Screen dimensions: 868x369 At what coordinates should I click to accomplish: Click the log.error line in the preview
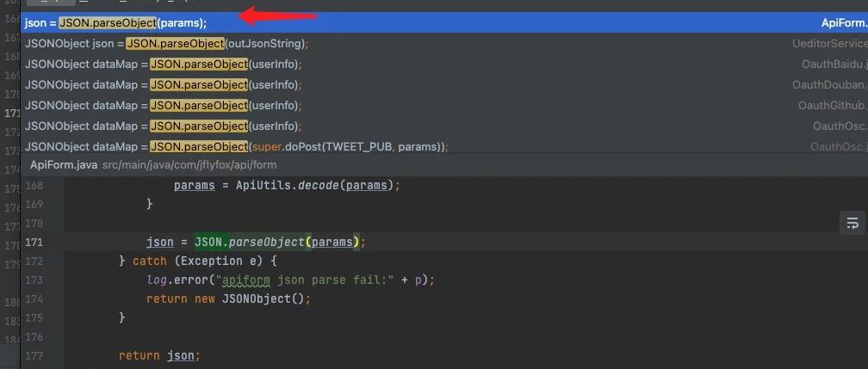pos(291,280)
